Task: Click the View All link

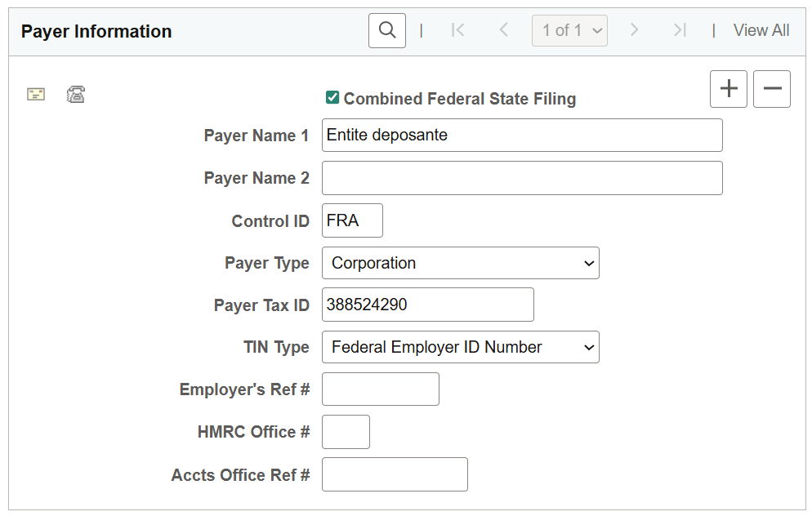Action: pyautogui.click(x=761, y=30)
